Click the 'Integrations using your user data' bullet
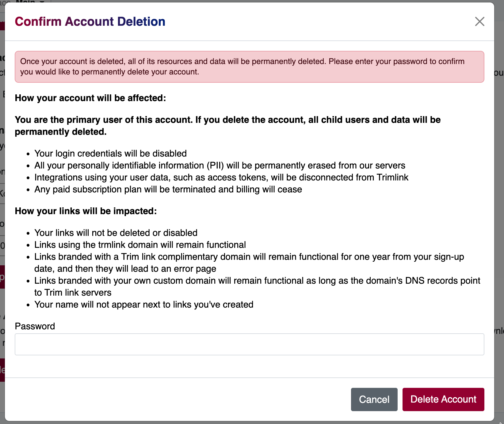Screen dimensions: 504x424 pos(221,177)
